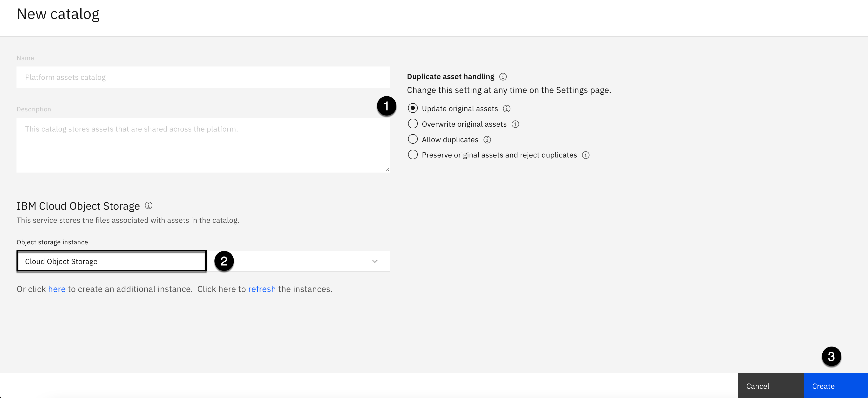Viewport: 868px width, 398px height.
Task: Click info icon beside IBM Cloud Object Storage
Action: click(149, 206)
